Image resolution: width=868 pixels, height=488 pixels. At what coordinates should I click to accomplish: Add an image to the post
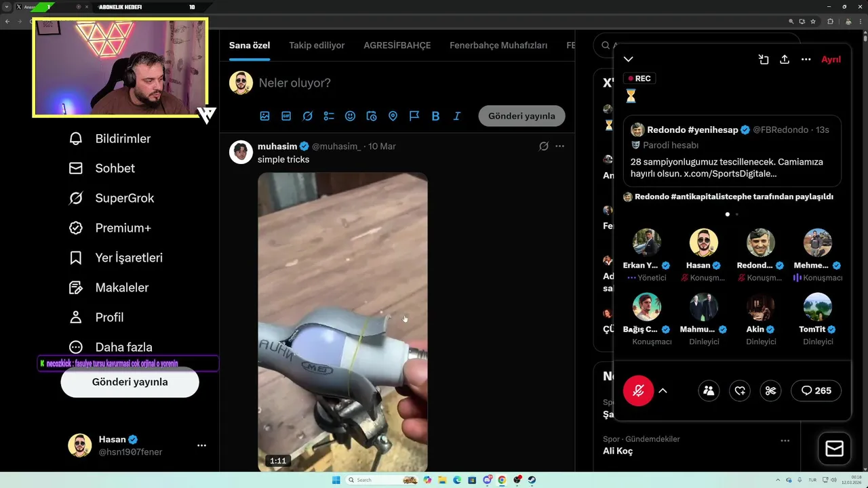pyautogui.click(x=264, y=116)
